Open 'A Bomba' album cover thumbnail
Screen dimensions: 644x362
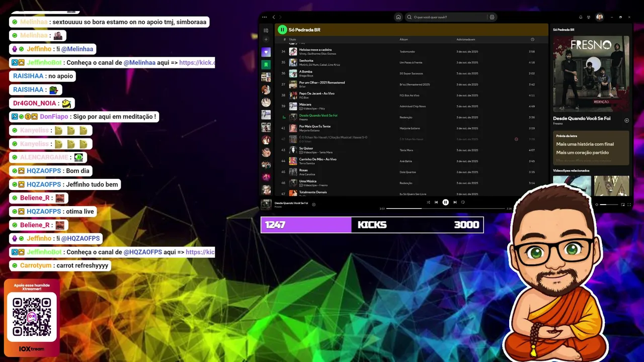click(293, 73)
